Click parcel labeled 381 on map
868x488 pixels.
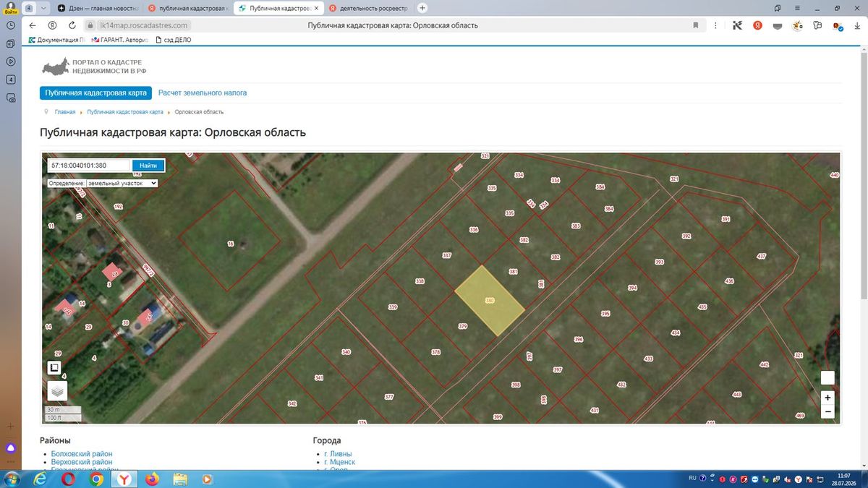tap(513, 272)
